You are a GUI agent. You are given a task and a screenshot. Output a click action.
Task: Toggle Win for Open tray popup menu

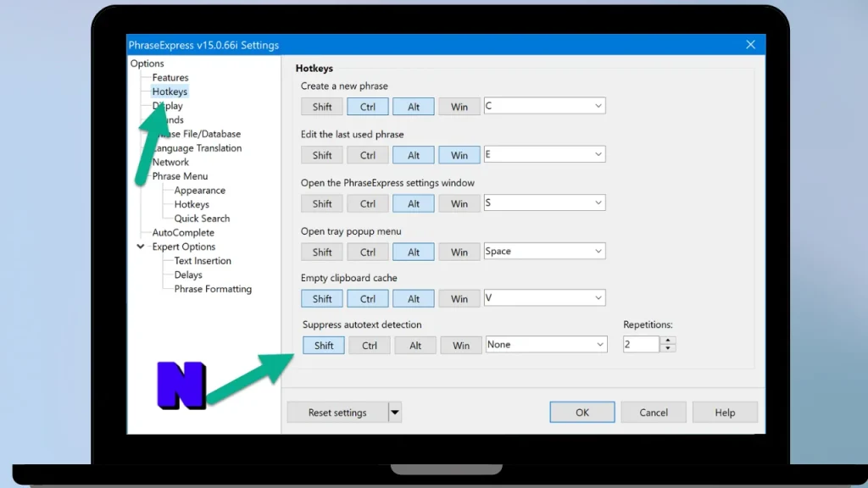pyautogui.click(x=459, y=252)
